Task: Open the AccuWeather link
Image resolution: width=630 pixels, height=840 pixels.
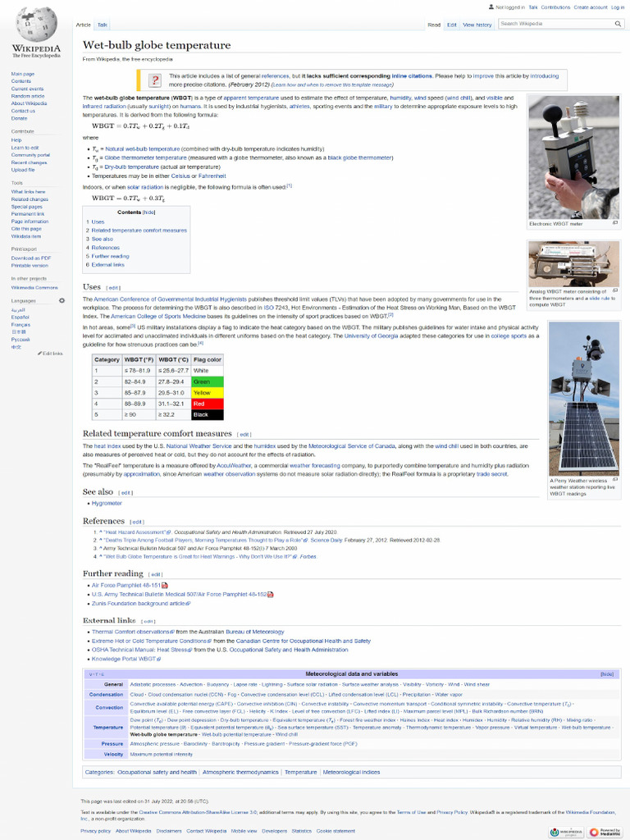Action: 234,466
